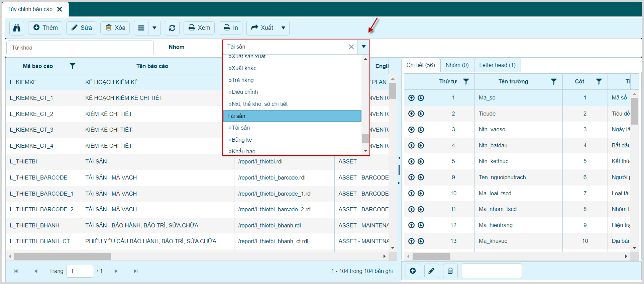Focus the Từ khóa keyword field

(80, 48)
